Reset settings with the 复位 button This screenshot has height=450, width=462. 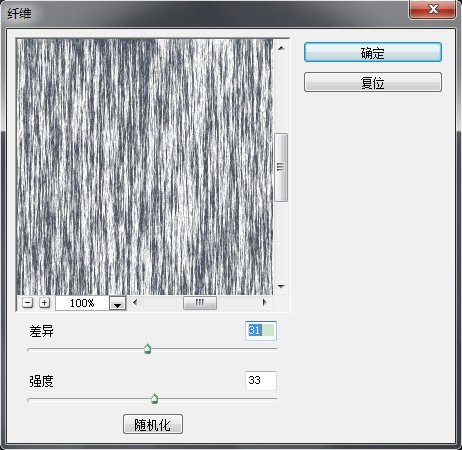(x=373, y=82)
